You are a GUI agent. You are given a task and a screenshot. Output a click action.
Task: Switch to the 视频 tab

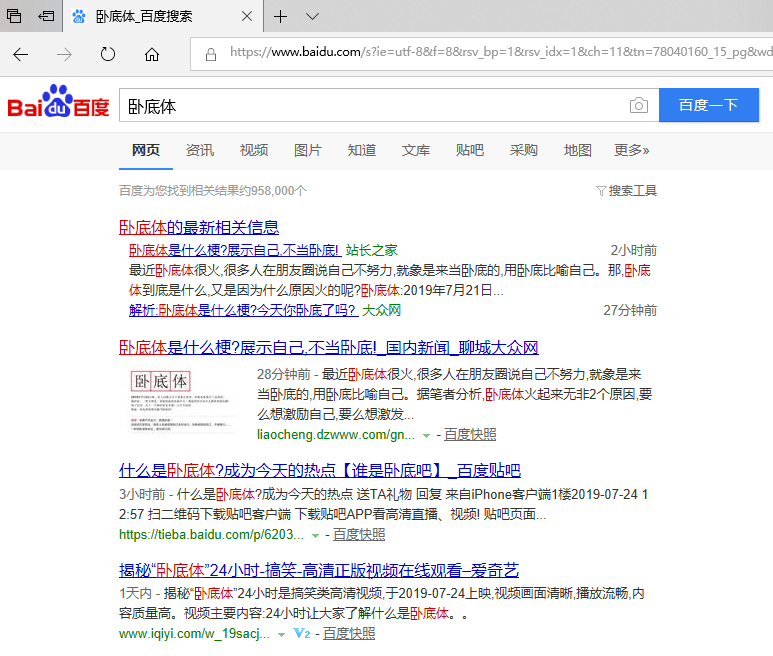pyautogui.click(x=254, y=150)
